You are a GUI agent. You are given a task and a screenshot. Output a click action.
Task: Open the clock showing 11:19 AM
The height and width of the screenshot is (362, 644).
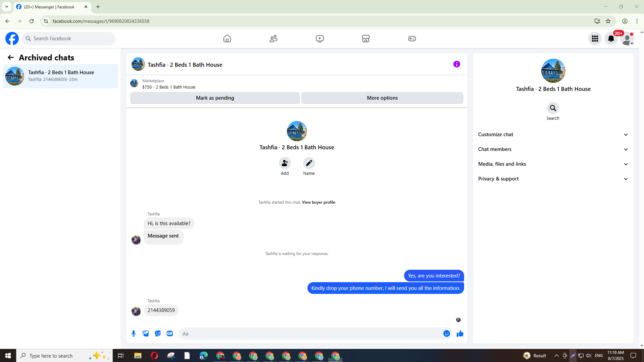pyautogui.click(x=615, y=356)
